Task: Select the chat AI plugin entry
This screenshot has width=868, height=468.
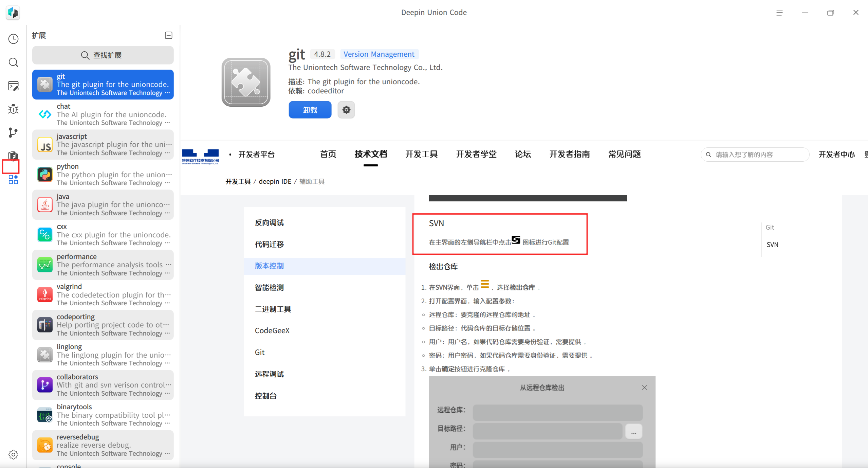Action: (103, 114)
